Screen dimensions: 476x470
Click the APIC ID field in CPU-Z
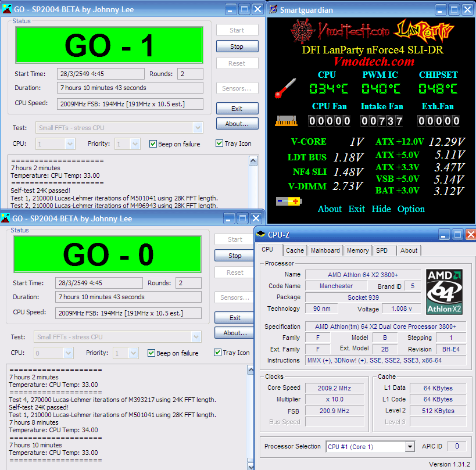[x=457, y=446]
